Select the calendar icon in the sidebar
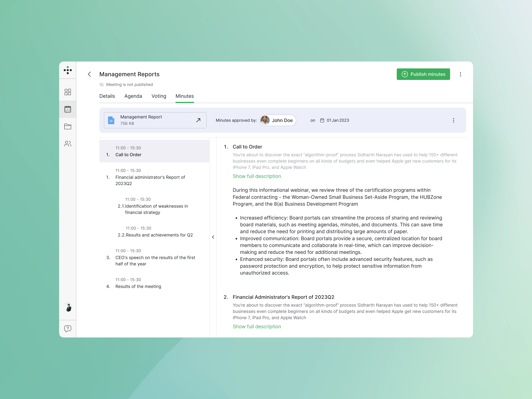 pos(68,109)
